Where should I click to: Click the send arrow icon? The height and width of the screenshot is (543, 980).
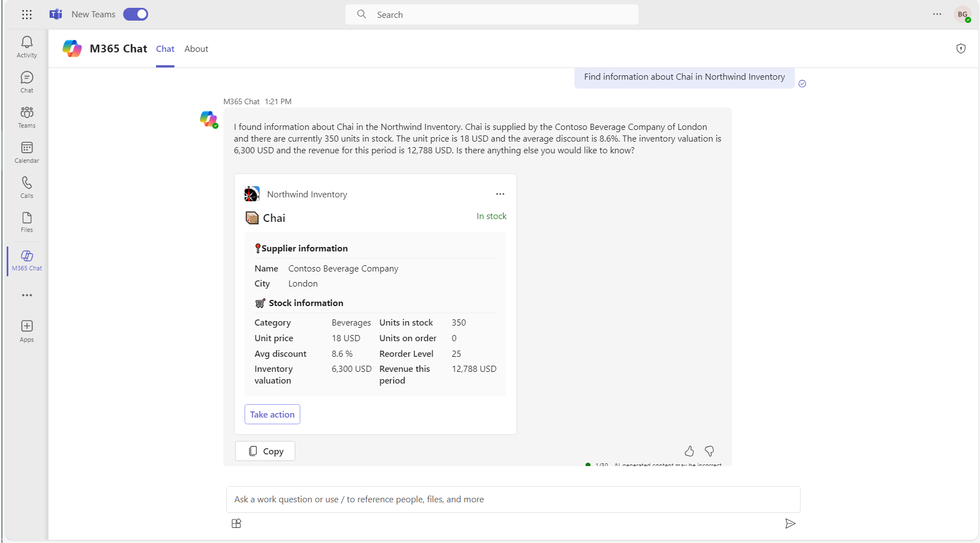[790, 523]
